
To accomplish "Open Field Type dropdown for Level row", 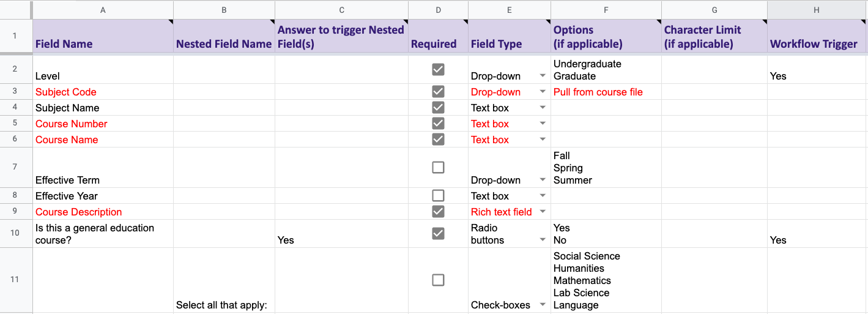I will 543,76.
